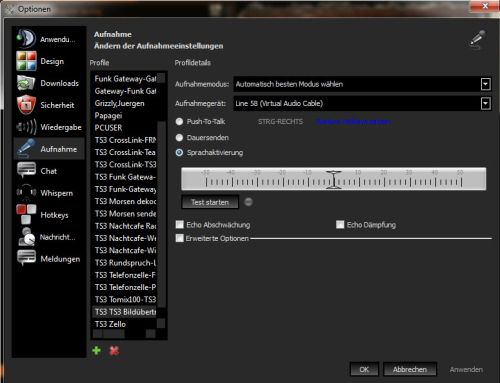Select profile TS3 Morsen sende
Viewport: 500px width, 383px height.
click(125, 214)
